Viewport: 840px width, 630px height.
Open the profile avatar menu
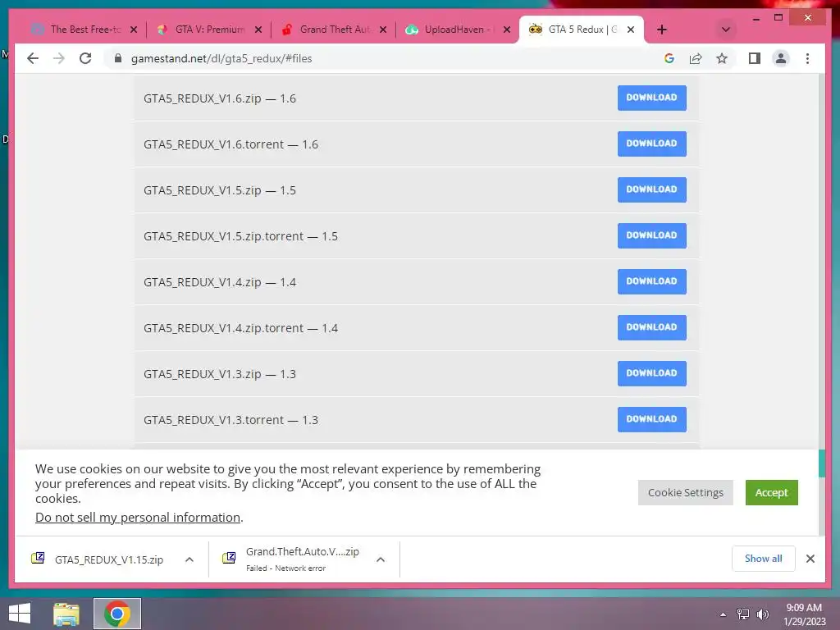point(781,58)
